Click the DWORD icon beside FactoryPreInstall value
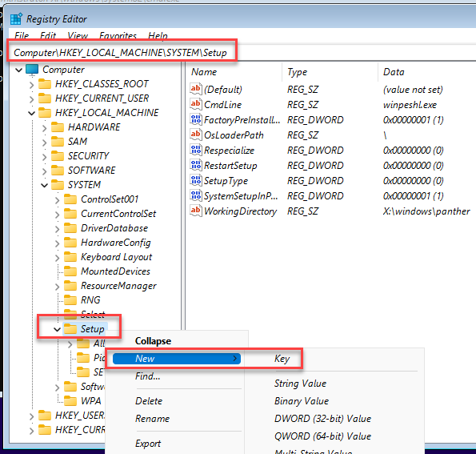 point(195,120)
